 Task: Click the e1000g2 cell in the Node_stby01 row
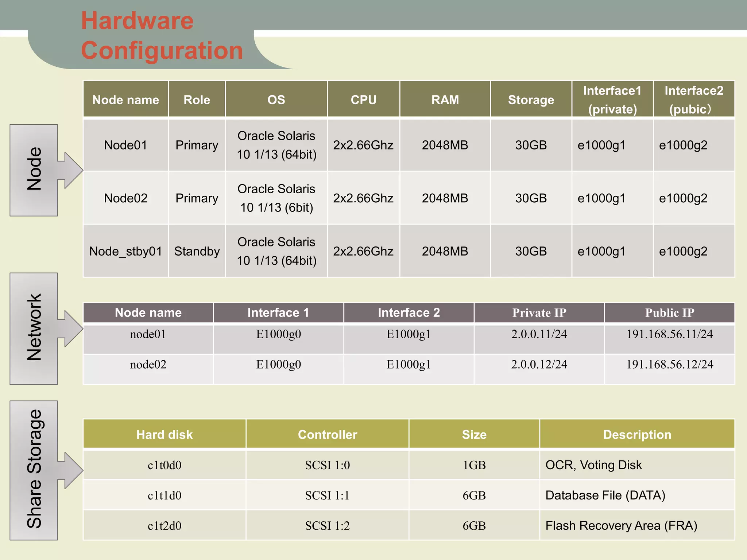pos(694,251)
